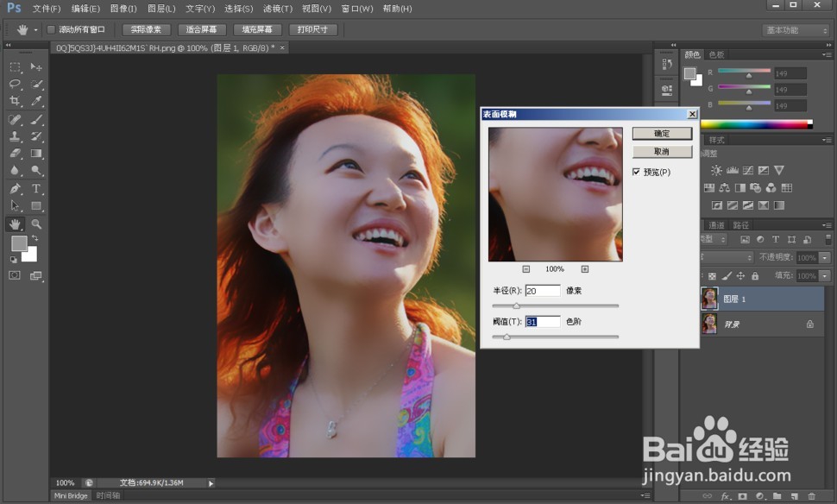Add Gradient Map adjustment
The image size is (837, 504).
[779, 205]
